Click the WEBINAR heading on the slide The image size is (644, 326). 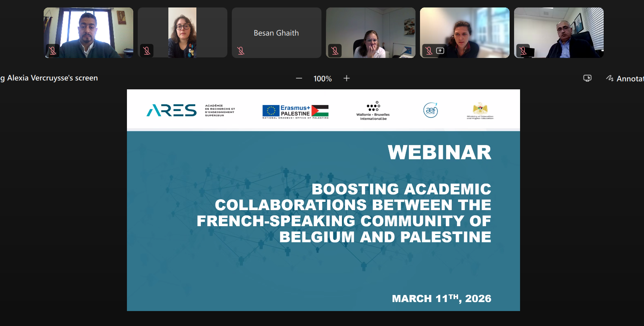(439, 153)
